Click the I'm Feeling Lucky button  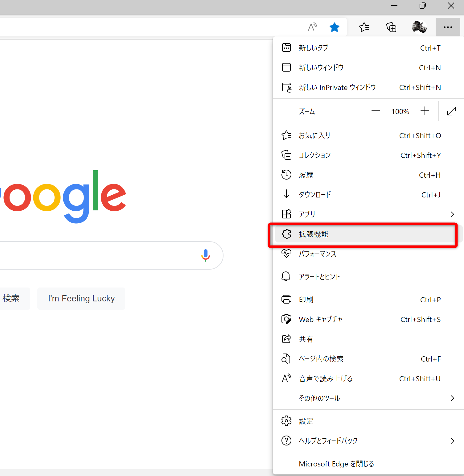tap(81, 299)
